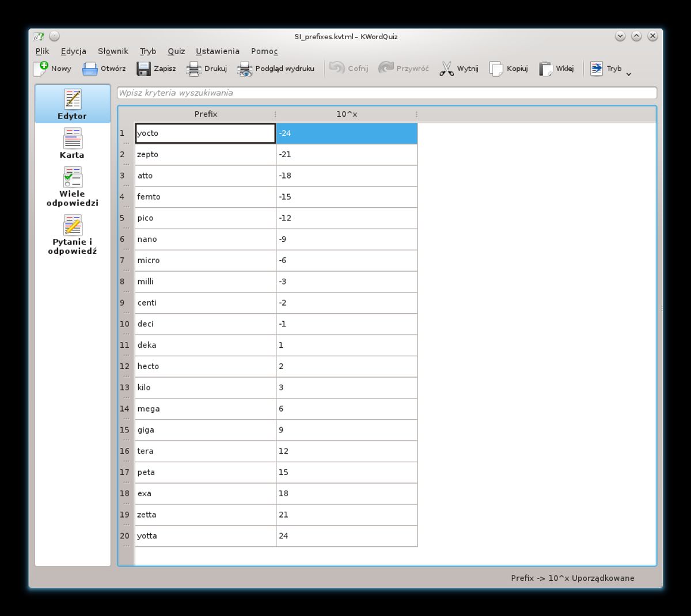Screen dimensions: 691x616
Task: Save vocabulary with Zapisz floppy icon
Action: coord(143,69)
